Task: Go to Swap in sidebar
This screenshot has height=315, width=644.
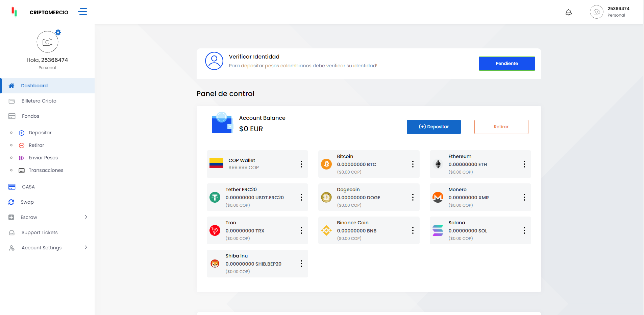Action: click(27, 202)
